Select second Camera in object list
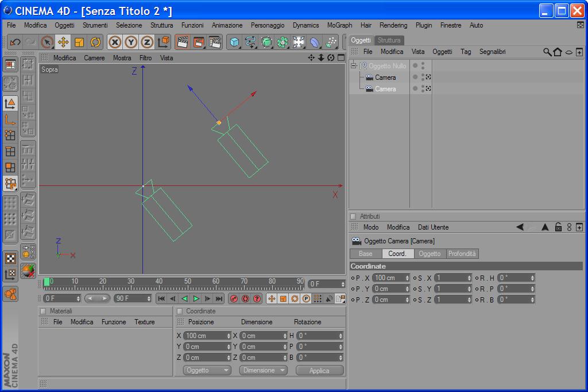This screenshot has width=588, height=392. point(385,89)
